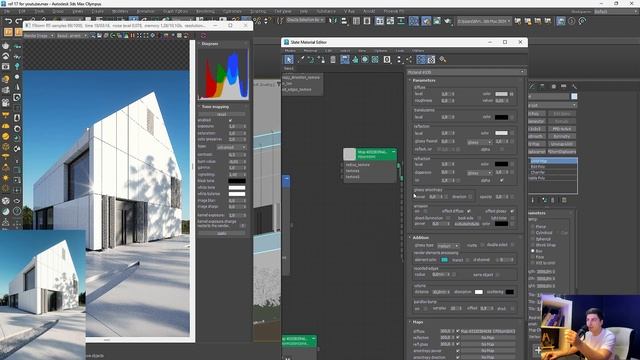Click the show shaded material in viewport icon

[x=365, y=60]
